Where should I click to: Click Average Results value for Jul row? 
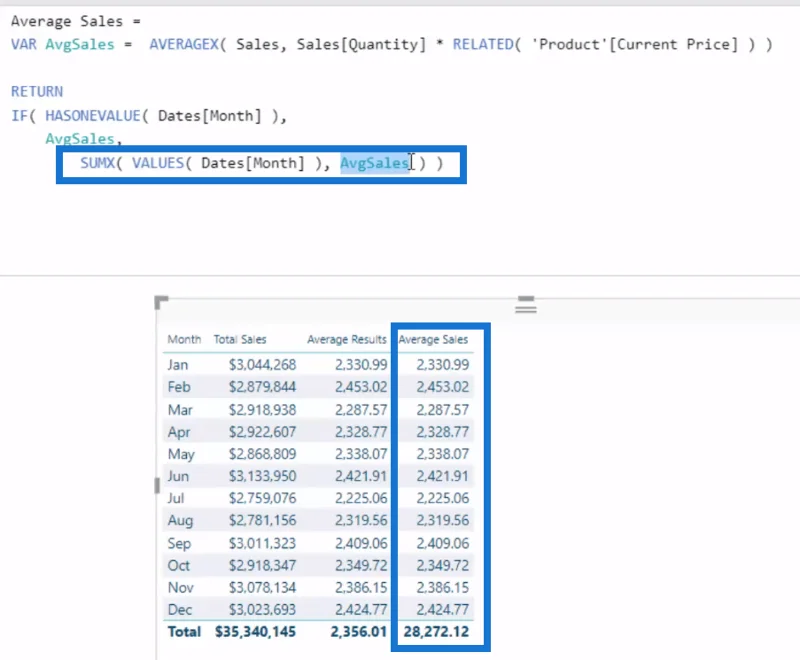click(x=361, y=498)
